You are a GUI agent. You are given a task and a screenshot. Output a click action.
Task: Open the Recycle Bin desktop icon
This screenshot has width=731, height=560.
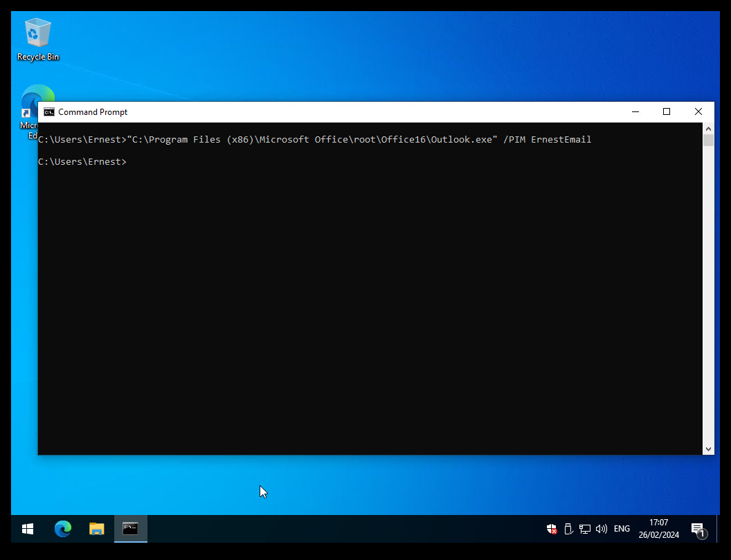pos(37,39)
